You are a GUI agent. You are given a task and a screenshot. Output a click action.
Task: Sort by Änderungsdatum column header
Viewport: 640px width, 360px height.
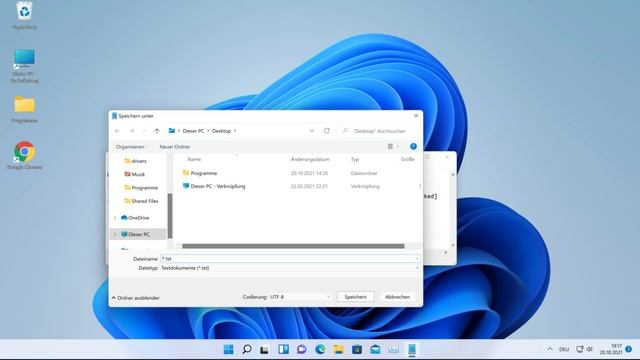click(310, 159)
